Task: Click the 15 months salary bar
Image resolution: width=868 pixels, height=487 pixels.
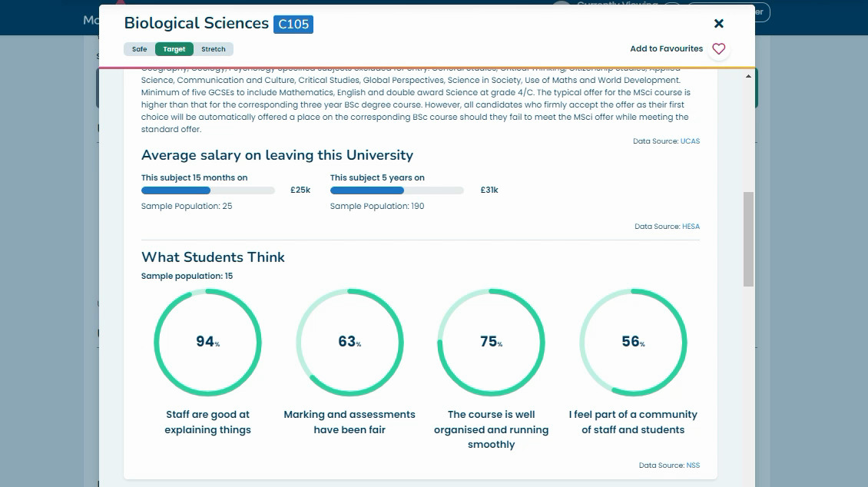Action: pyautogui.click(x=208, y=190)
